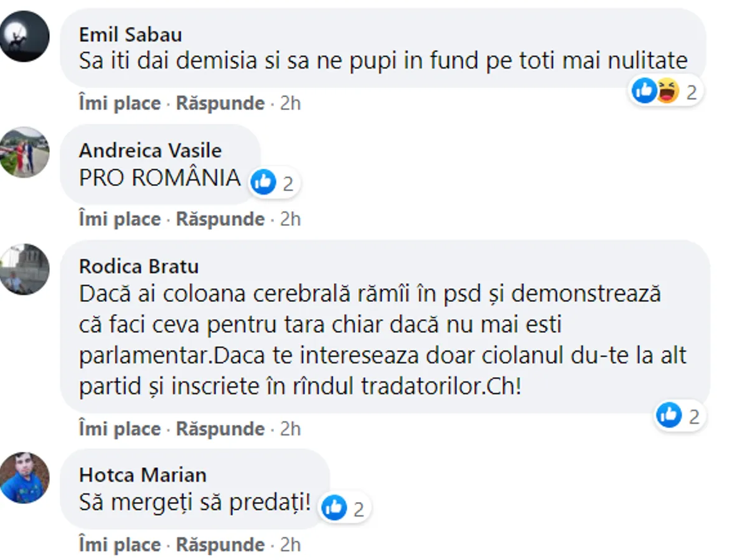The width and height of the screenshot is (747, 560).
Task: Click the like reaction icon on Hotca Marian's comment
Action: click(334, 508)
